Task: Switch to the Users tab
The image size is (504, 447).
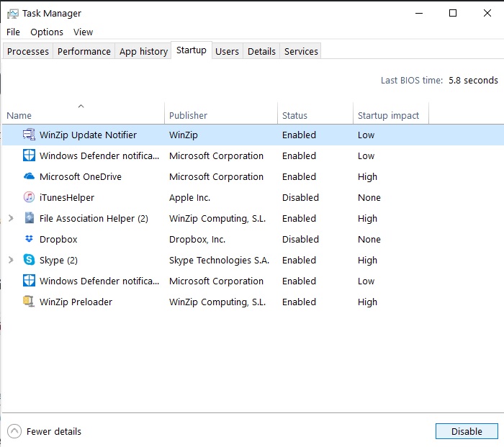Action: (227, 51)
